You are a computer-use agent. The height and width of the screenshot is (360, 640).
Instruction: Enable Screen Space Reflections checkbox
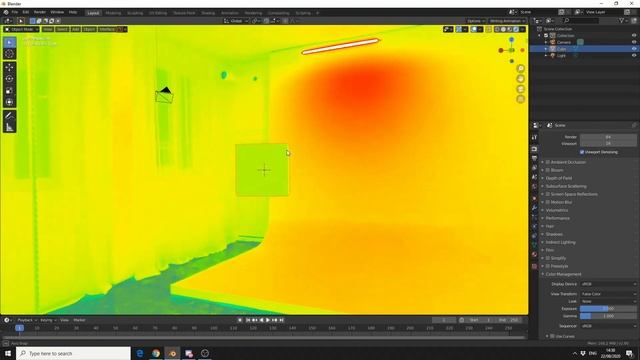point(548,194)
